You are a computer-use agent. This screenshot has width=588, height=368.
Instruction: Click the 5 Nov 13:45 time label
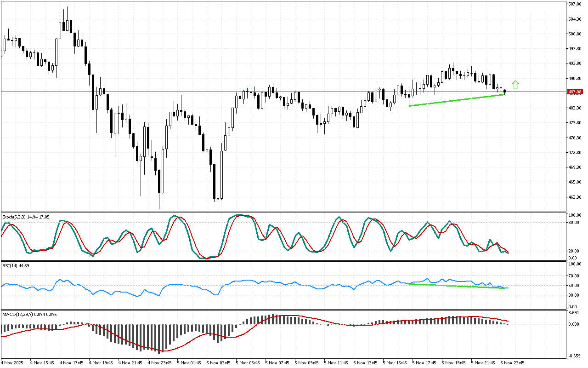[366, 362]
